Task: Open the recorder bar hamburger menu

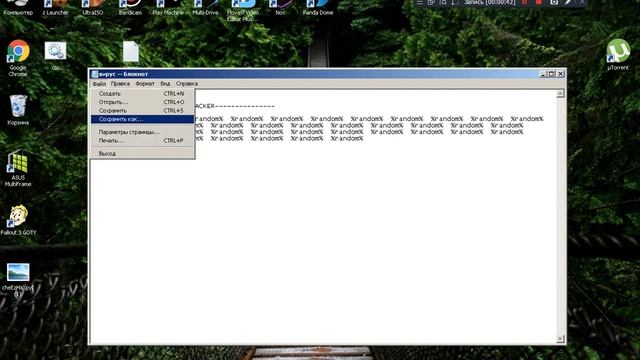Action: [419, 2]
